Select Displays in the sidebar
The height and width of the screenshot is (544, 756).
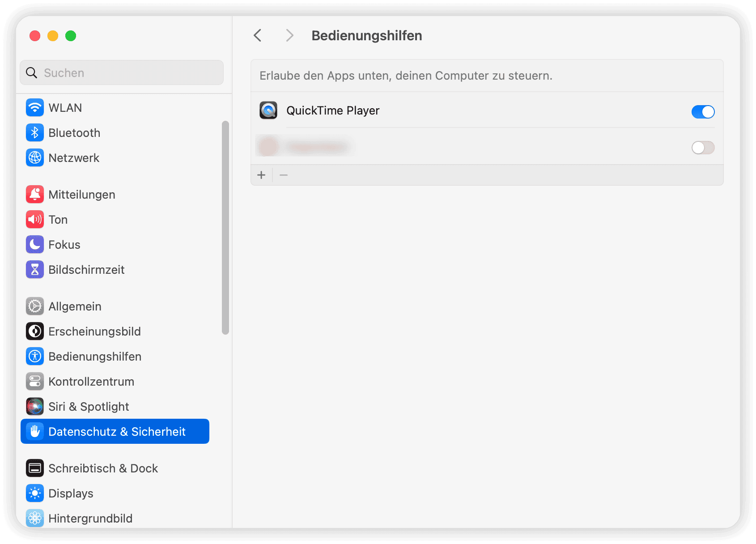click(x=115, y=493)
